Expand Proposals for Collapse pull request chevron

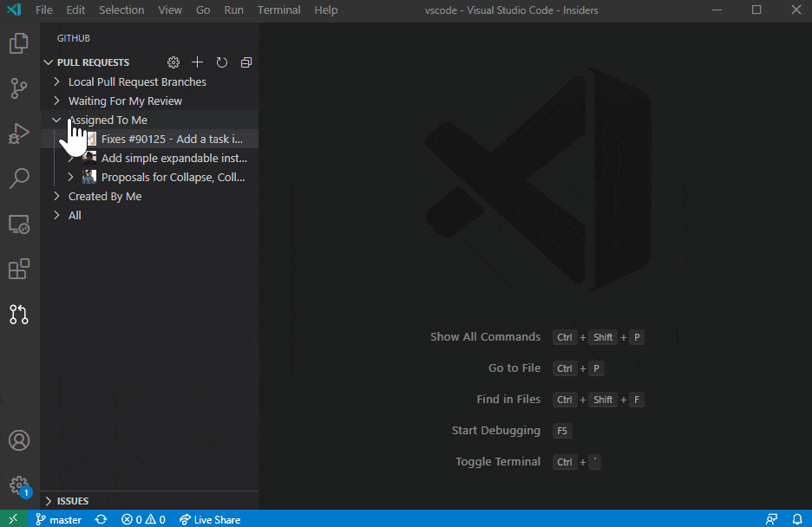(x=70, y=178)
